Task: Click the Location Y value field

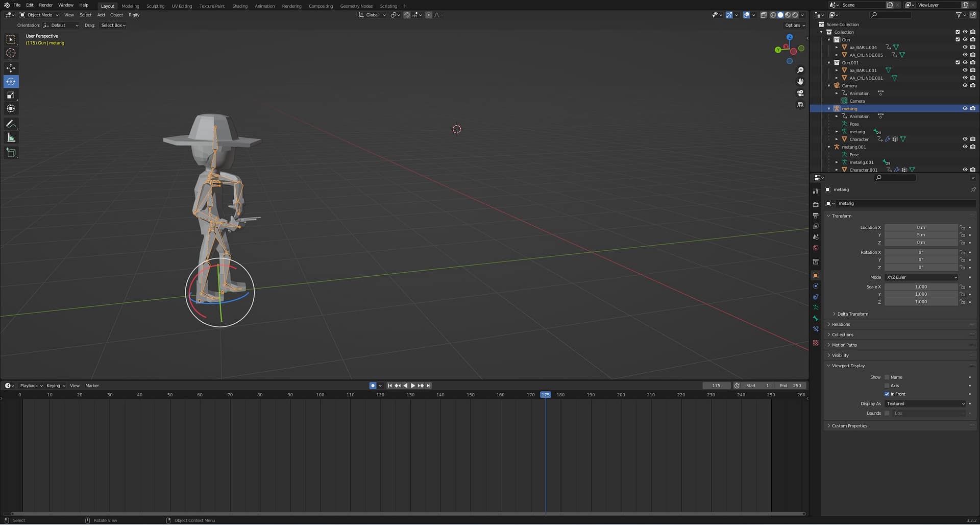Action: click(921, 235)
